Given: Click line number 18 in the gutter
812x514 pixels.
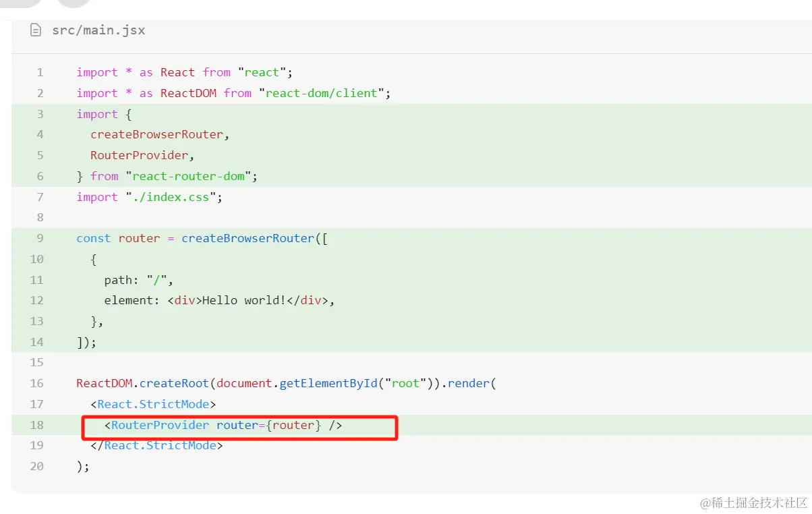Looking at the screenshot, I should (x=36, y=425).
